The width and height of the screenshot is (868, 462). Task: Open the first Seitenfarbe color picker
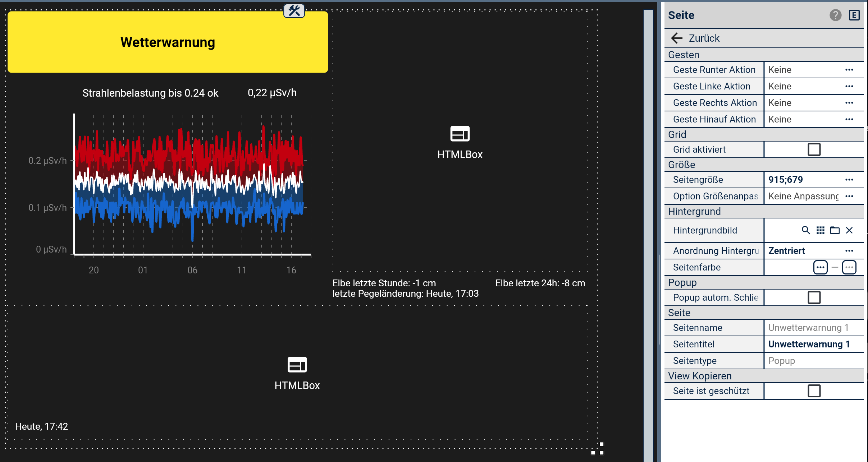(x=821, y=267)
